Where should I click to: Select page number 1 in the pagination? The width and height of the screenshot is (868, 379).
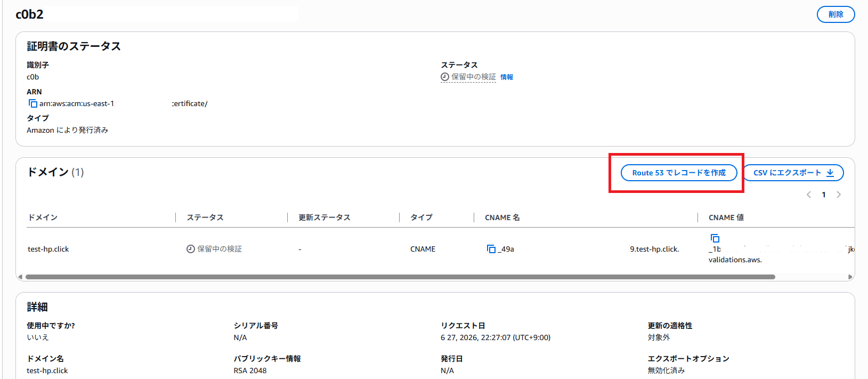click(824, 195)
